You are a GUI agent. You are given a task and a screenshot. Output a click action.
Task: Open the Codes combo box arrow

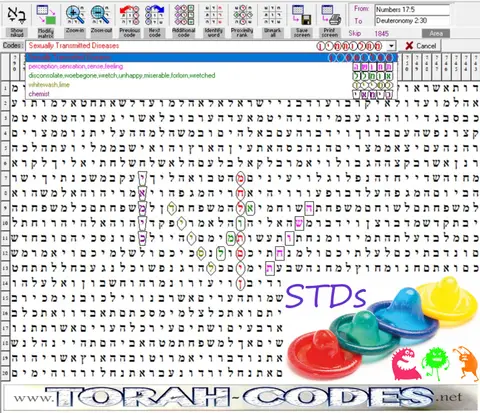[392, 46]
